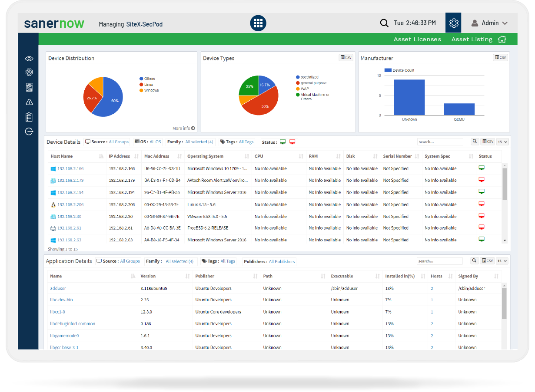Open Device Details page size dropdown
This screenshot has height=392, width=535.
click(x=502, y=142)
